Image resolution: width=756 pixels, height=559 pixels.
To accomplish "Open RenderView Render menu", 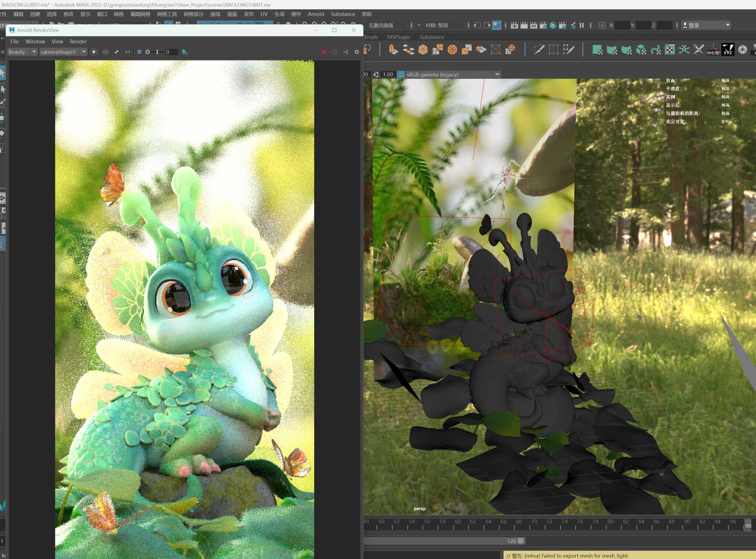I will 78,41.
